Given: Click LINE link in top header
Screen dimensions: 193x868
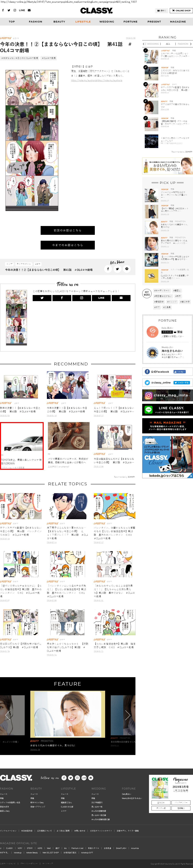Looking at the screenshot, I should pyautogui.click(x=22, y=10).
